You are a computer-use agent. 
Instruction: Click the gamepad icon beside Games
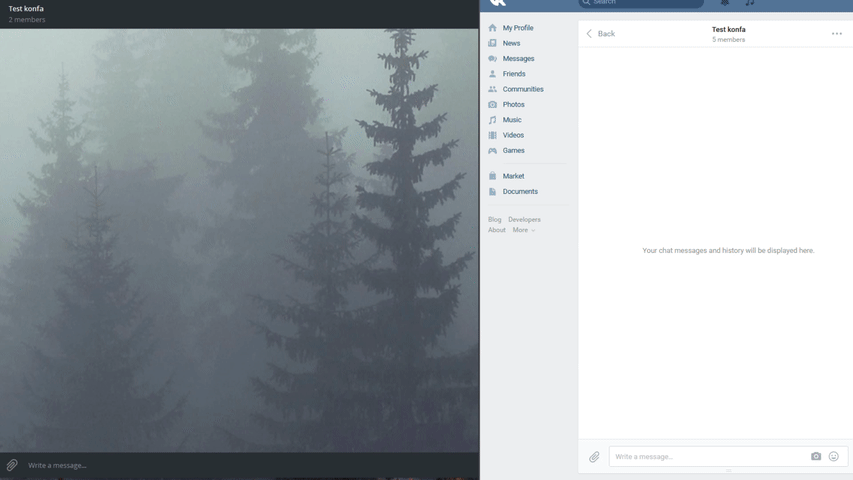click(492, 150)
